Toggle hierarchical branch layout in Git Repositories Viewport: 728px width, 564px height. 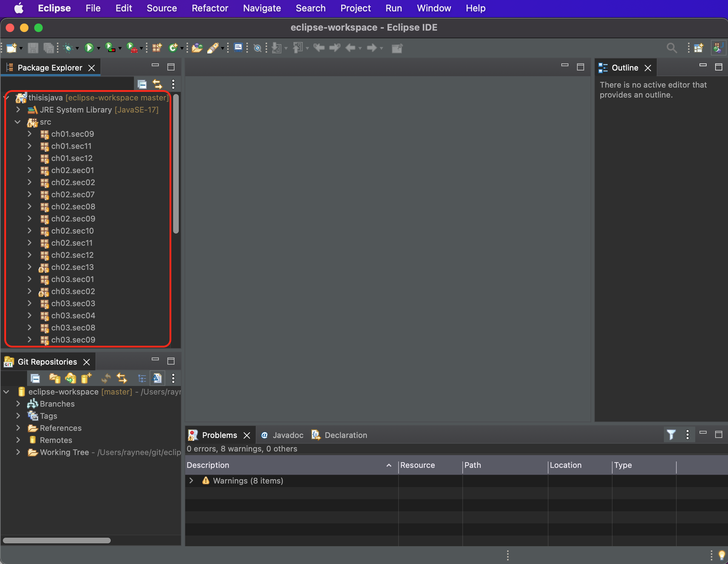coord(142,378)
